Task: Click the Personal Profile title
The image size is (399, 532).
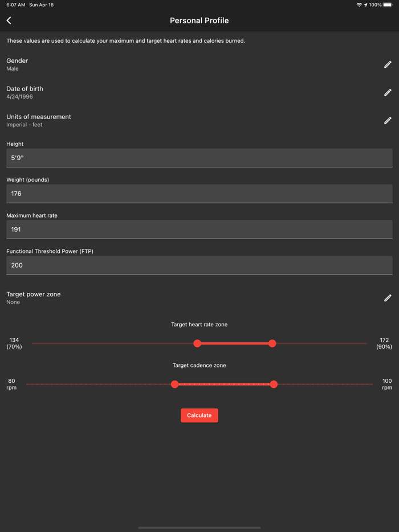Action: [199, 21]
